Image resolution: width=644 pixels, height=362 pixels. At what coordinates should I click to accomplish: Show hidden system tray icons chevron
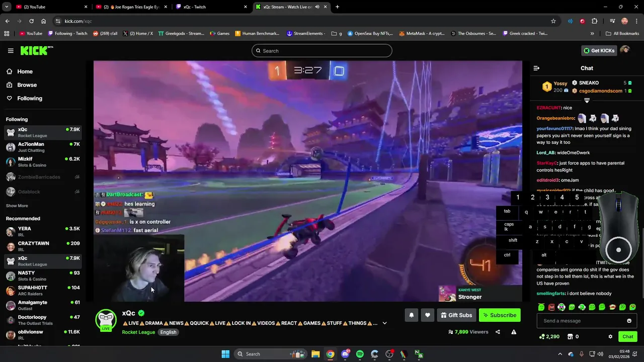click(x=559, y=354)
